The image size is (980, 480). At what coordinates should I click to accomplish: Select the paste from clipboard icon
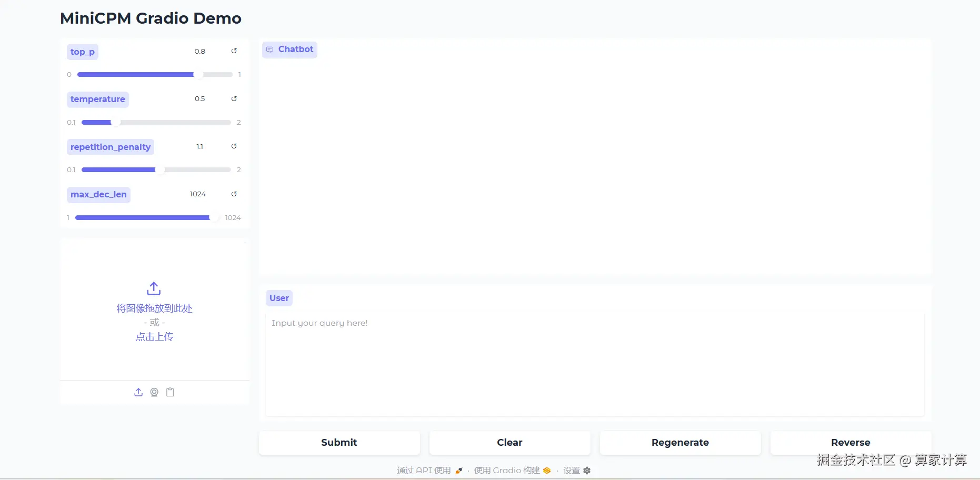click(170, 392)
